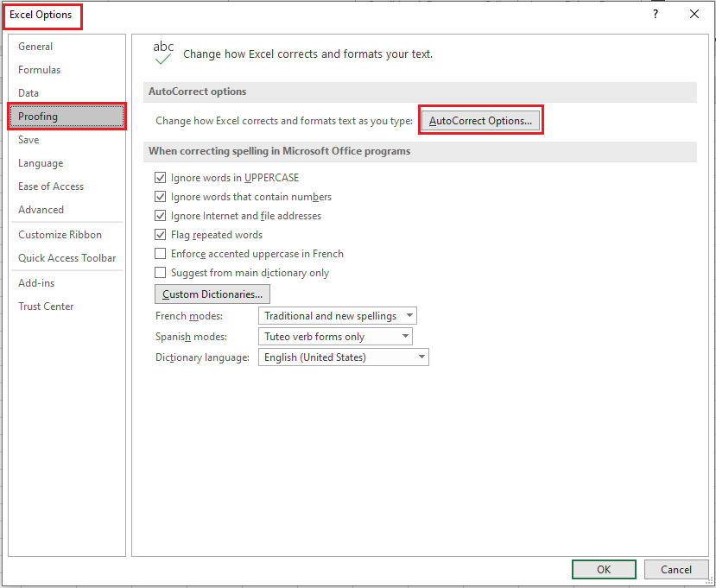716x588 pixels.
Task: Disable Ignore words in UPPERCASE
Action: click(x=161, y=177)
